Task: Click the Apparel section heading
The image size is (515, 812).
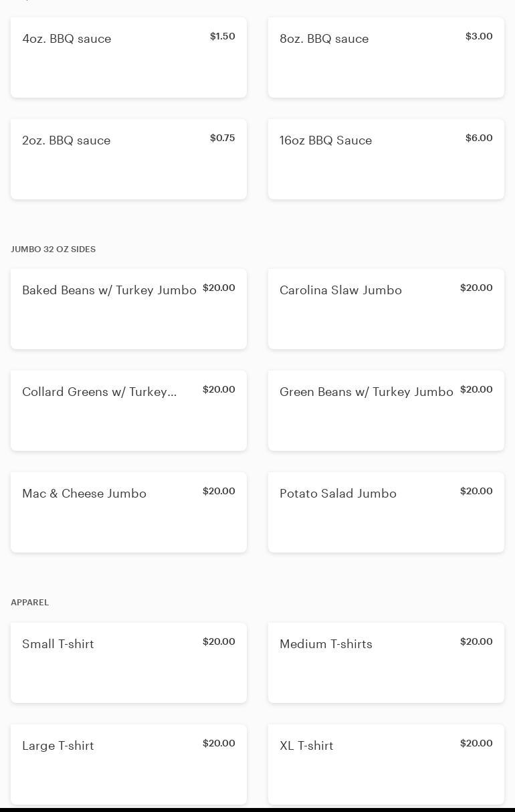Action: coord(30,602)
